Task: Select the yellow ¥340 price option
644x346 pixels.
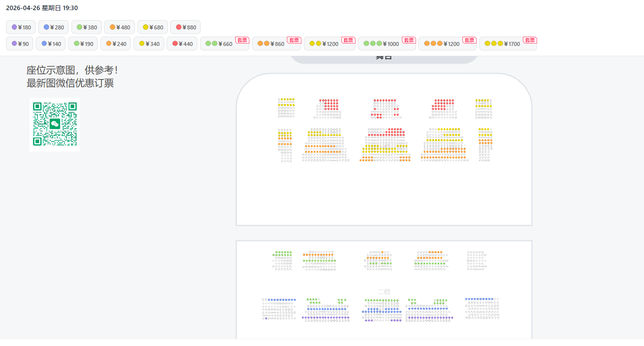Action: point(149,44)
